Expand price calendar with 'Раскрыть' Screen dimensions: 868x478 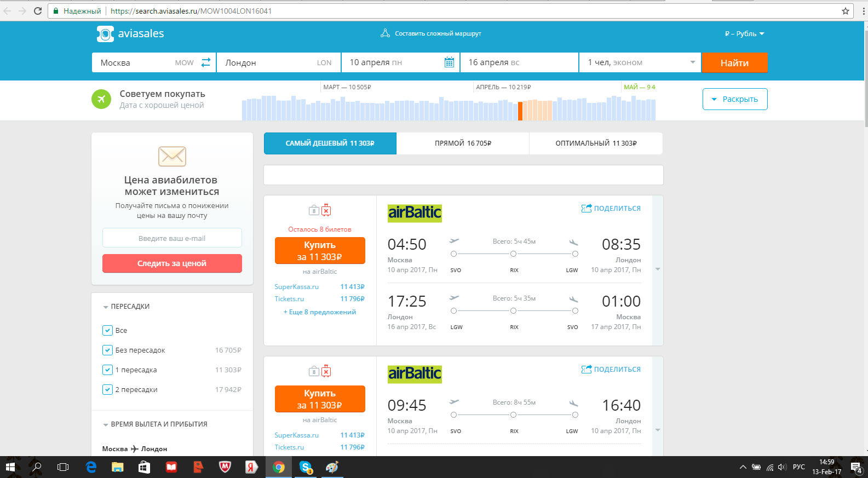(735, 99)
